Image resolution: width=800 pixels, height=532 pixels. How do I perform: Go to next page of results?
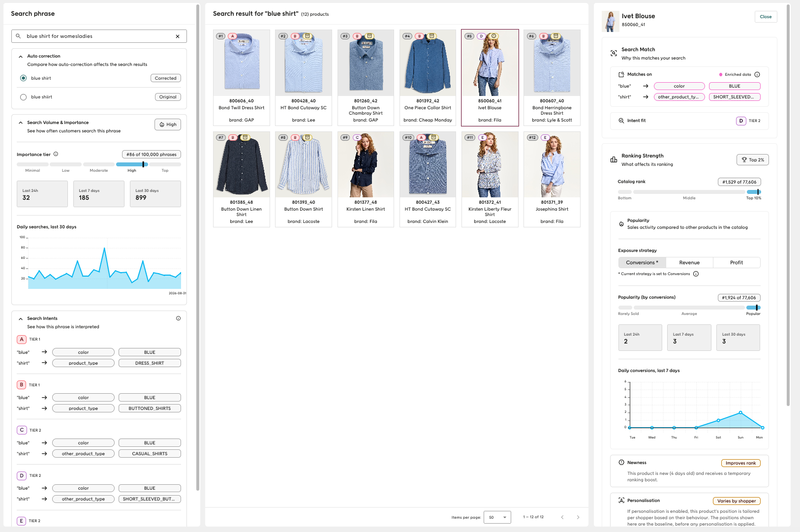(x=578, y=517)
